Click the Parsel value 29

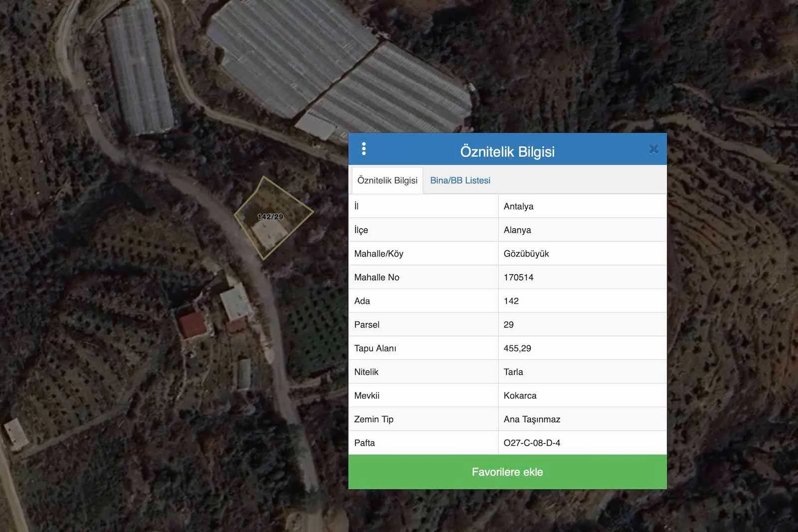[508, 325]
